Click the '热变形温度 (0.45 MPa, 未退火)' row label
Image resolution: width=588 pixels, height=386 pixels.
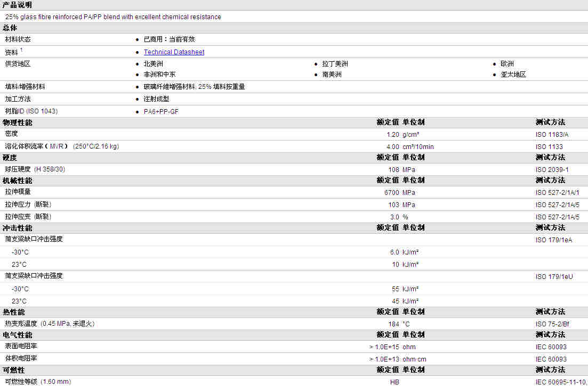point(50,324)
